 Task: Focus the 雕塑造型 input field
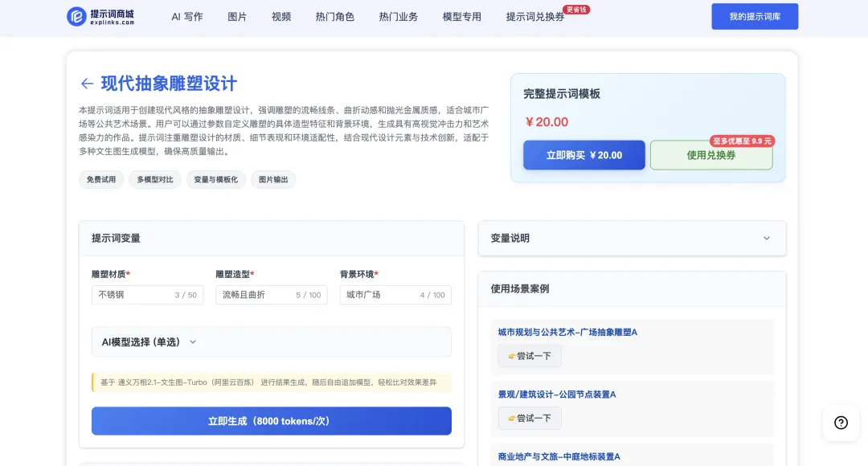[x=272, y=295]
